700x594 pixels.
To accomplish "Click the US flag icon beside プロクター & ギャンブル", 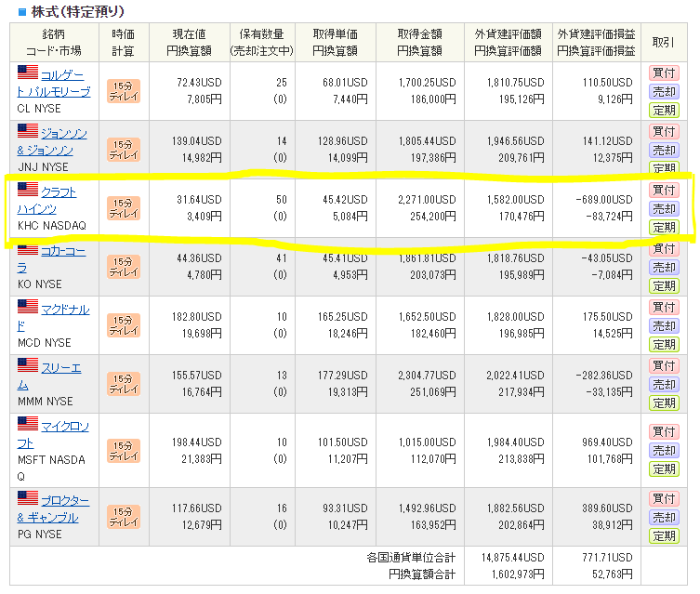I will [28, 499].
